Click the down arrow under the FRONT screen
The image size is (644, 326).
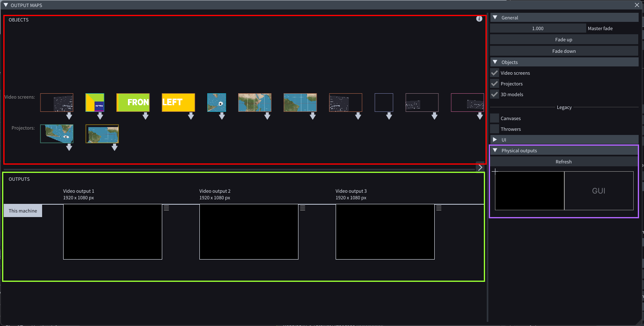click(145, 116)
